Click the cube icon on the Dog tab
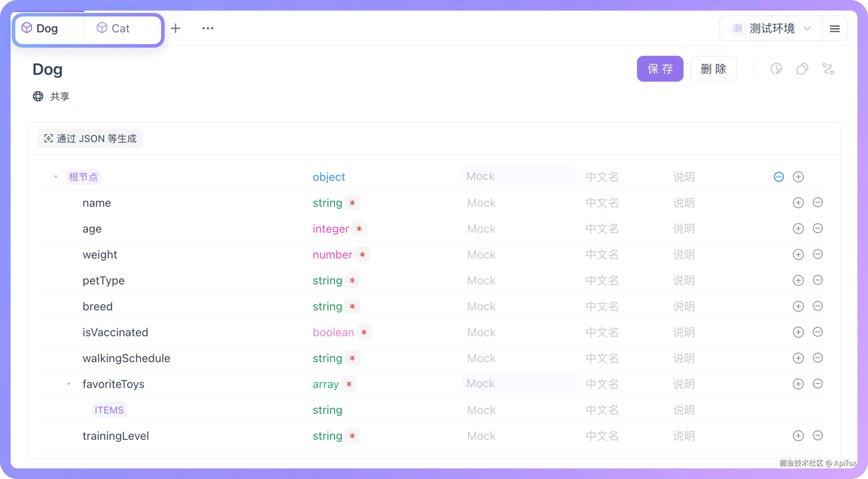The image size is (868, 479). tap(27, 28)
